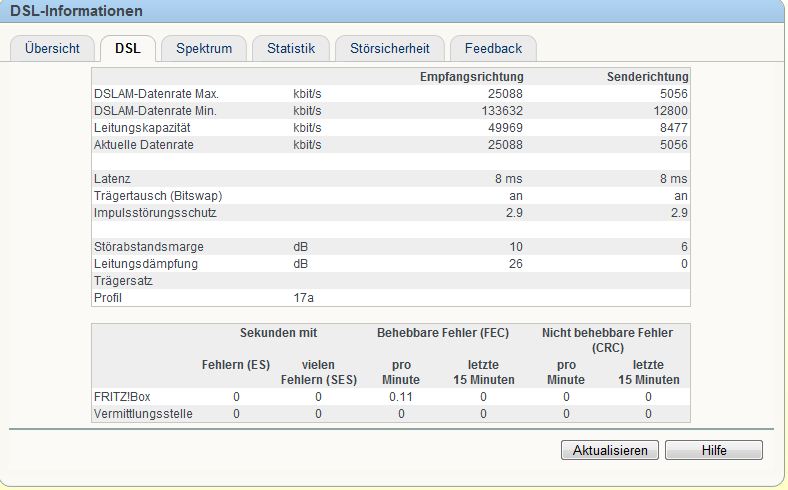Click the Empfangsrichtung column header

(x=471, y=77)
